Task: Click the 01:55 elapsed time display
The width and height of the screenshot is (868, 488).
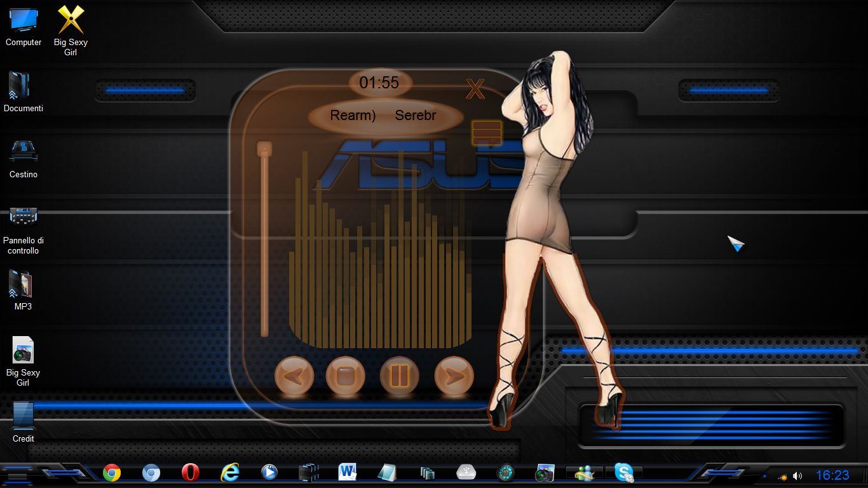Action: point(379,83)
